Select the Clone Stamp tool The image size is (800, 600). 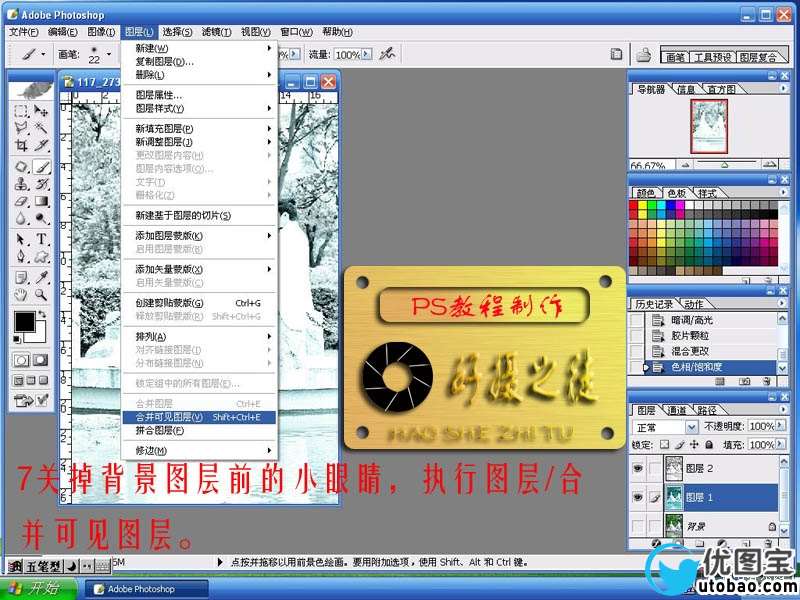[x=21, y=184]
